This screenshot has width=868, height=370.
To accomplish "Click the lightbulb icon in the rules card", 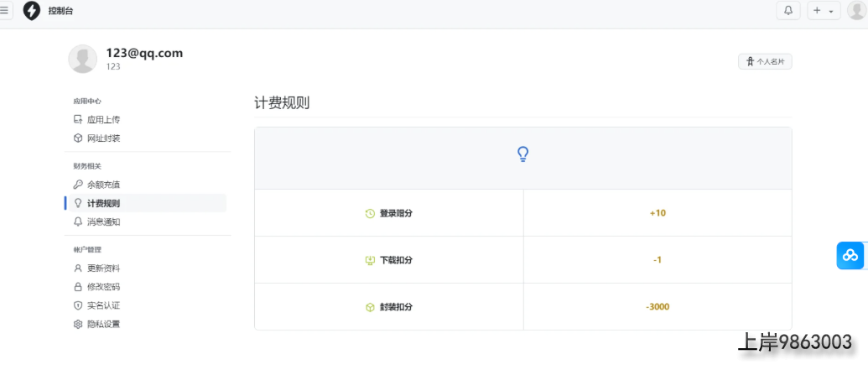I will click(x=522, y=154).
